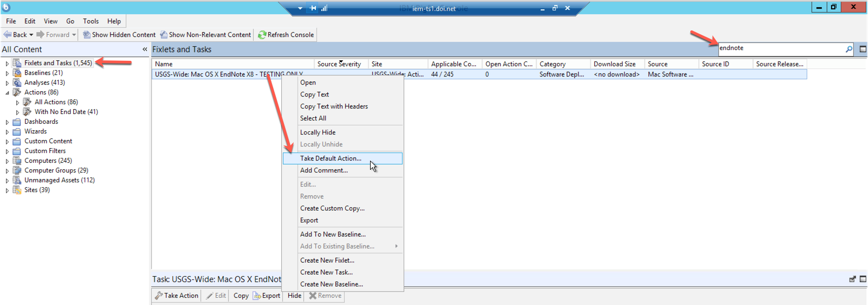Expand the Fixlets and Tasks node

tap(7, 63)
